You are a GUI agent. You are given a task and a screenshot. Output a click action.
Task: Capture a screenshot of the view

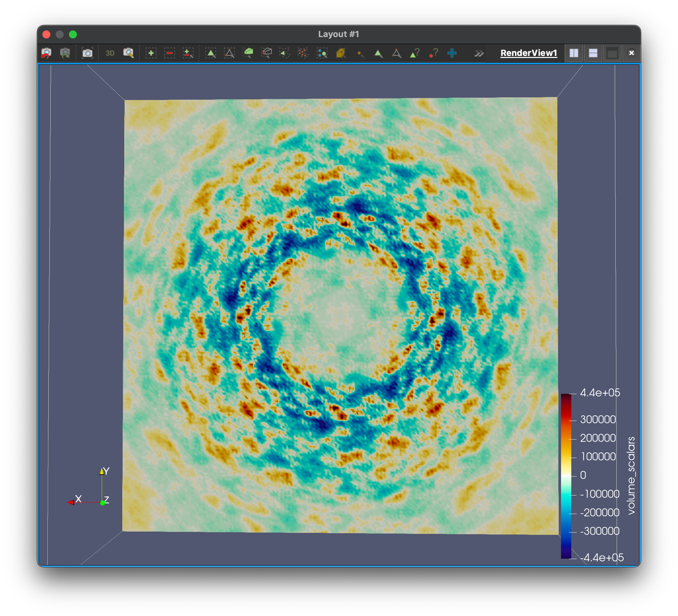click(x=87, y=53)
